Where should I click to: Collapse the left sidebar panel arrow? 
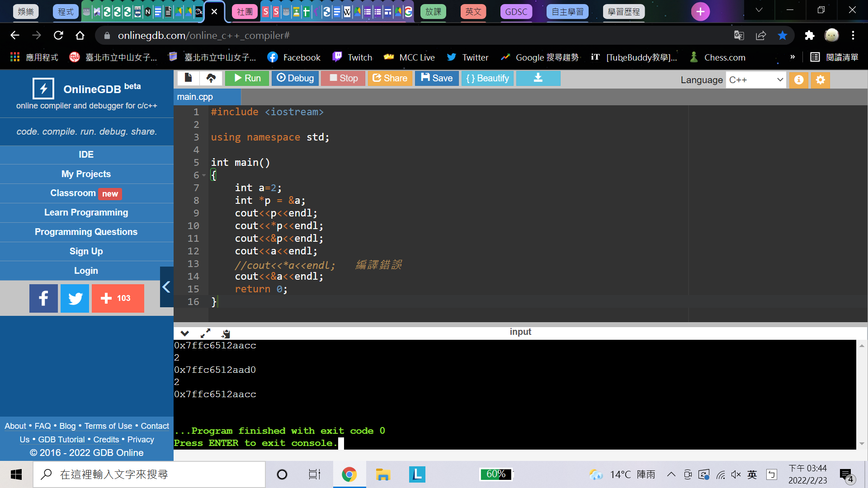coord(166,287)
